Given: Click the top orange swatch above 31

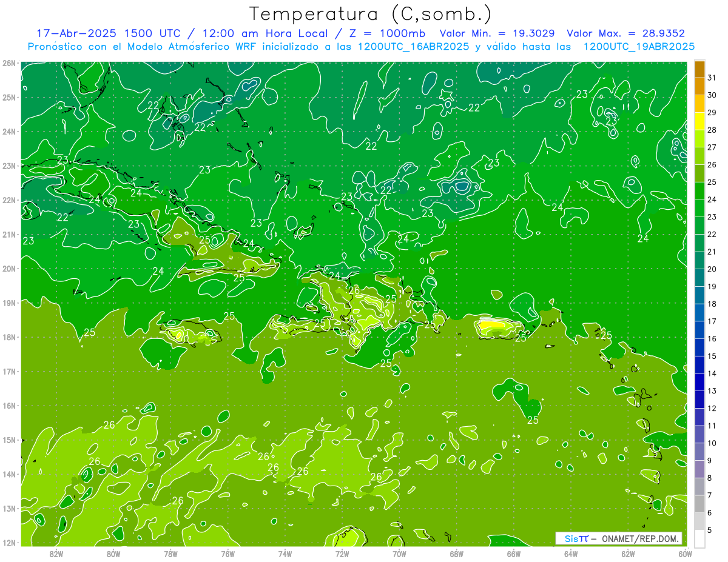Looking at the screenshot, I should (700, 70).
